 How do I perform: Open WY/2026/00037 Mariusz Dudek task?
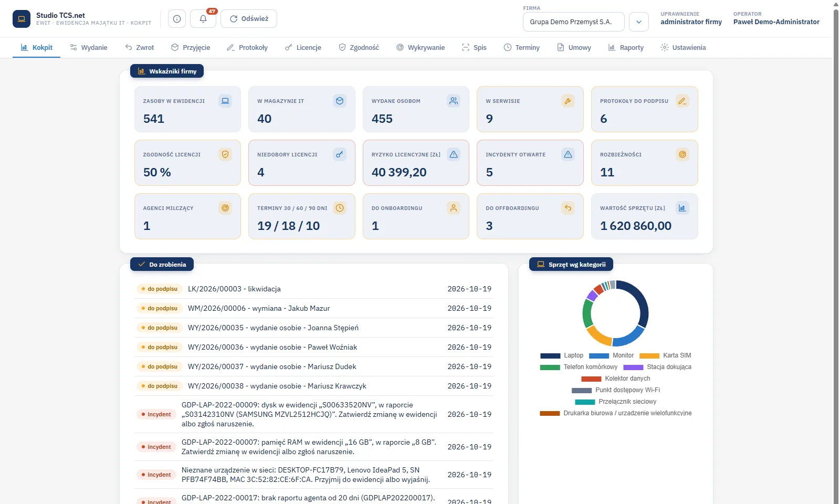[x=314, y=367]
